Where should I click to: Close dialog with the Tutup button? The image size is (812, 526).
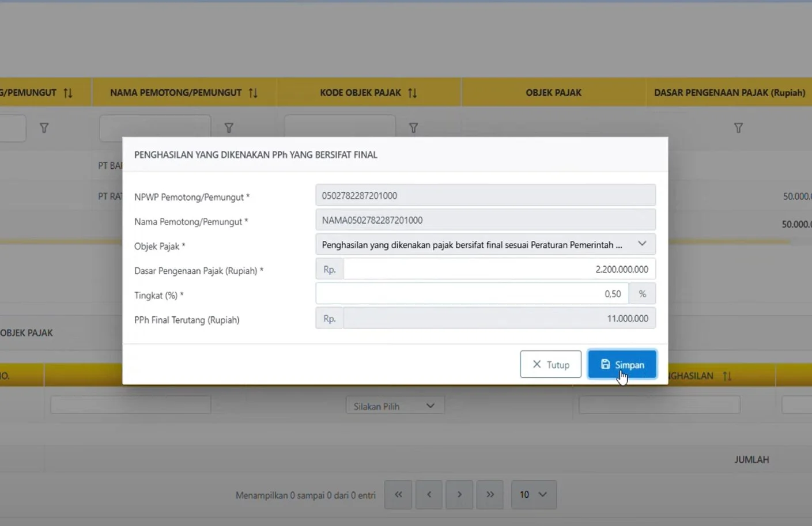click(550, 365)
